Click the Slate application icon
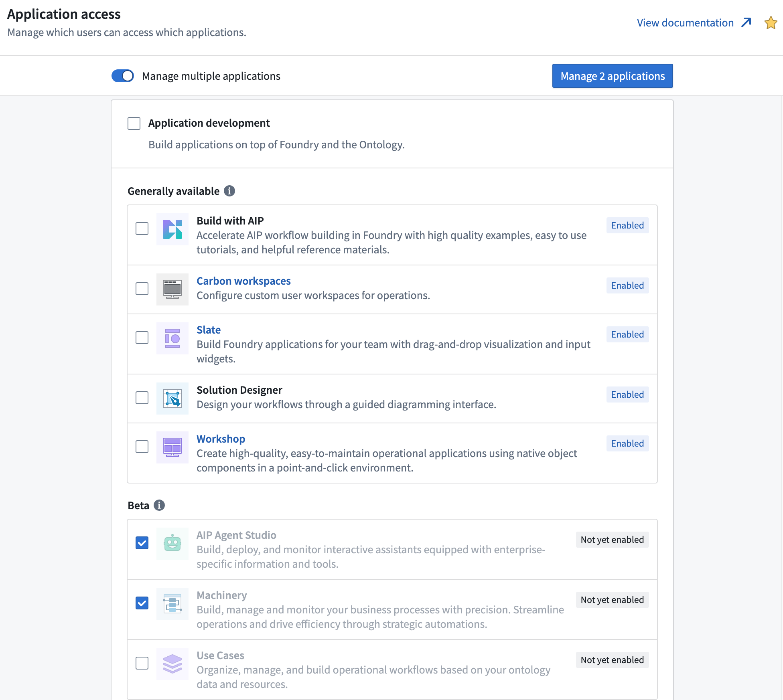The height and width of the screenshot is (700, 783). point(172,338)
